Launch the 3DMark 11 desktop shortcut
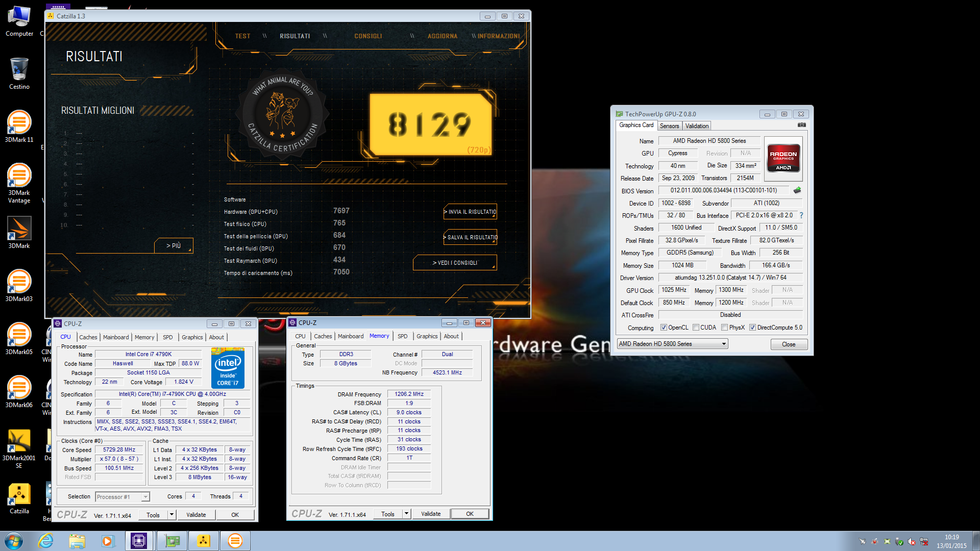Screen dimensions: 980x551 [x=19, y=127]
